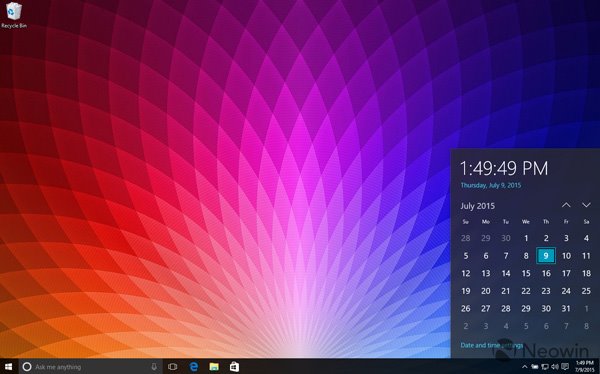Open Action Center notification icon
Viewport: 600px width, 374px height.
click(565, 367)
